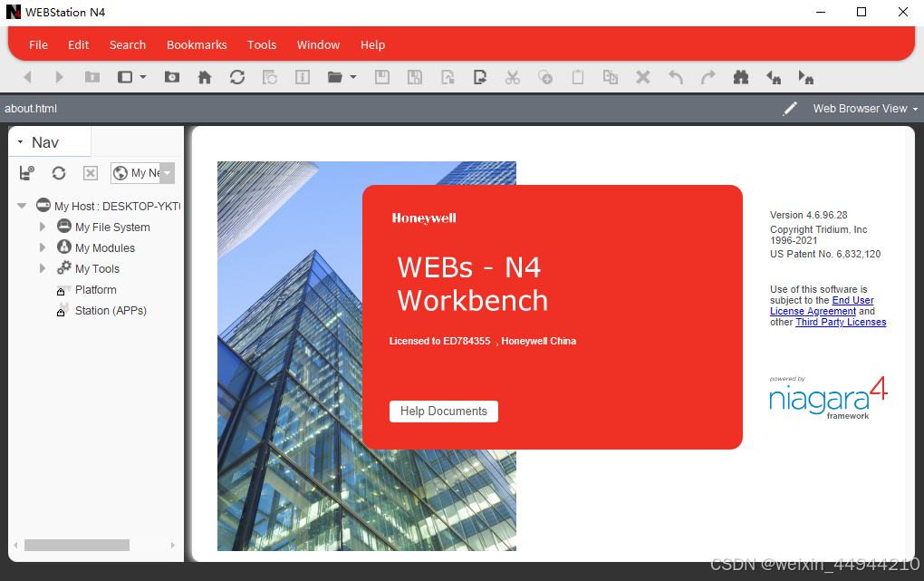The image size is (924, 581).
Task: Click the toolbar info icon
Action: [303, 77]
